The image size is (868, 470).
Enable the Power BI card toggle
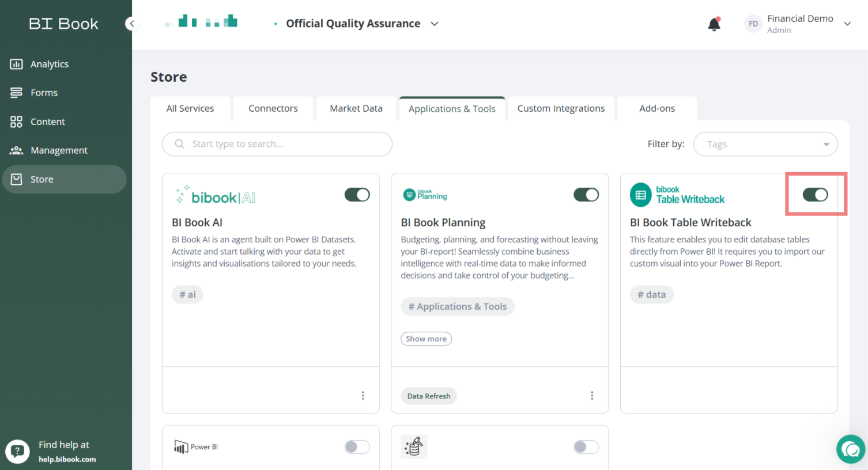[x=357, y=447]
